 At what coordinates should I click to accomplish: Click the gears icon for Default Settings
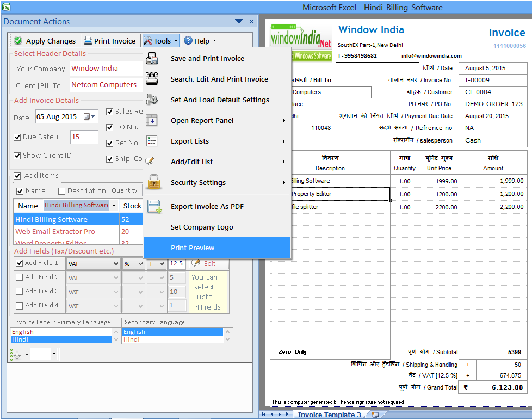coord(152,100)
